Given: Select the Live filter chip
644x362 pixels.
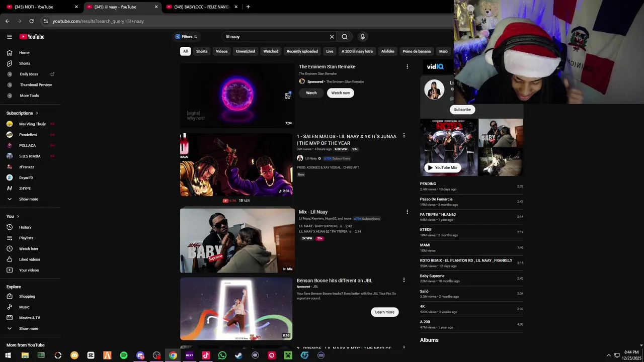Looking at the screenshot, I should click(x=330, y=51).
